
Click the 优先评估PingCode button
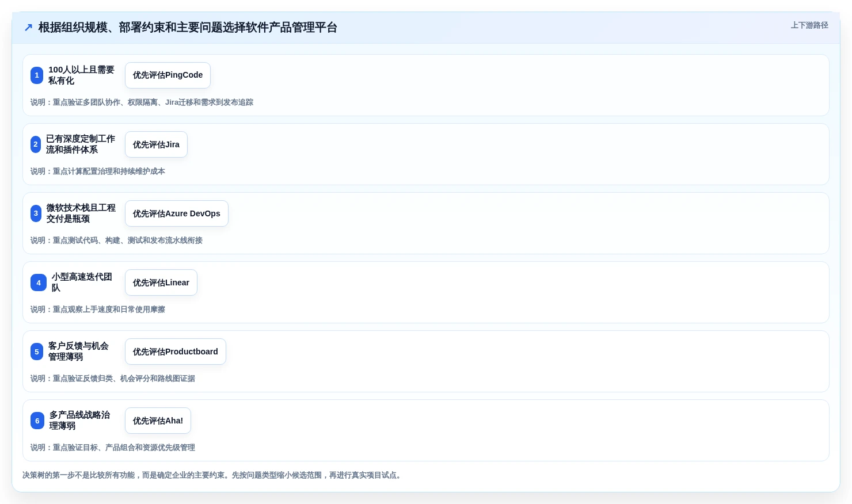(x=168, y=75)
